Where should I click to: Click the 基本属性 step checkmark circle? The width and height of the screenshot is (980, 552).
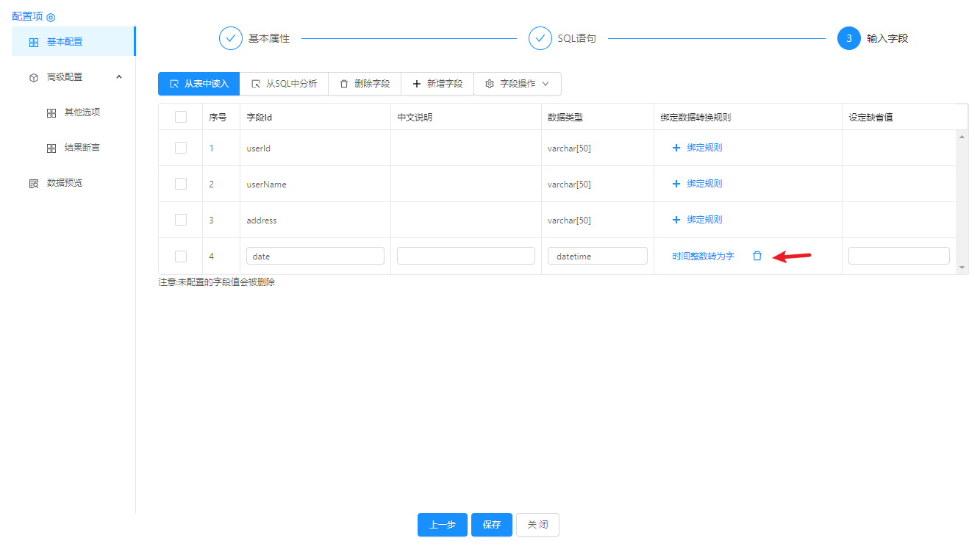231,38
